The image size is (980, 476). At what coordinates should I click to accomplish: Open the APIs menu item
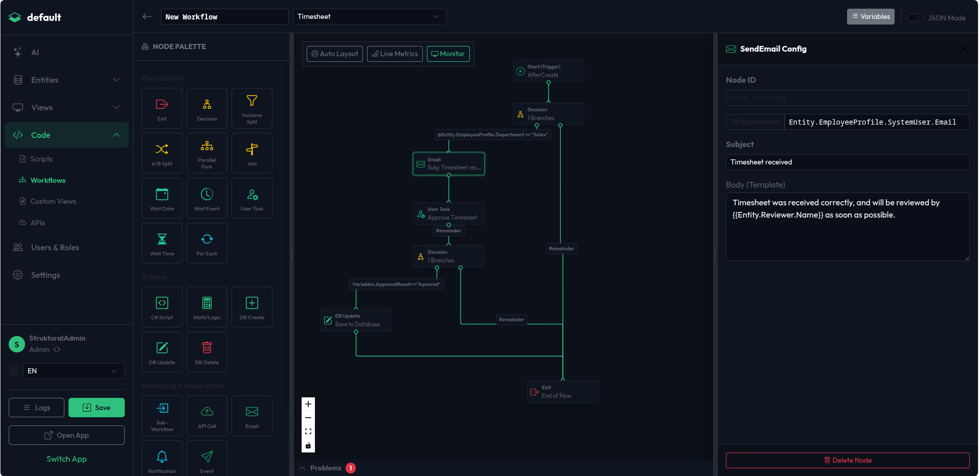coord(37,223)
